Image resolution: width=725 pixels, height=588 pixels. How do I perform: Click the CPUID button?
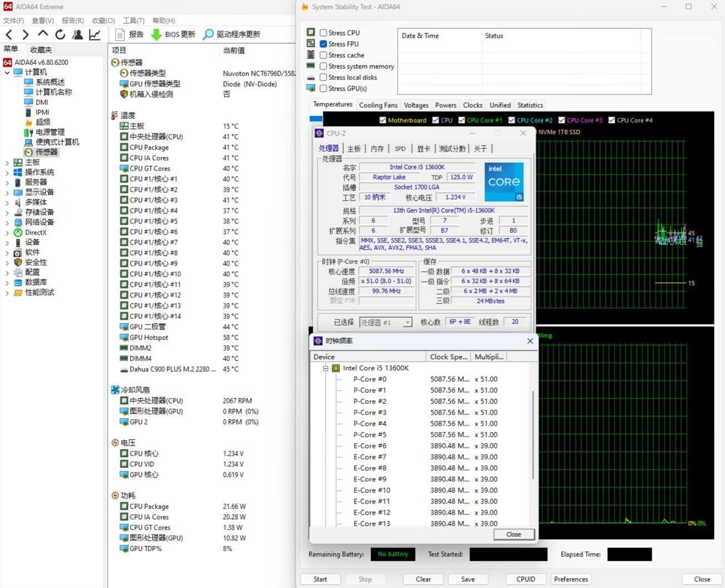click(526, 579)
